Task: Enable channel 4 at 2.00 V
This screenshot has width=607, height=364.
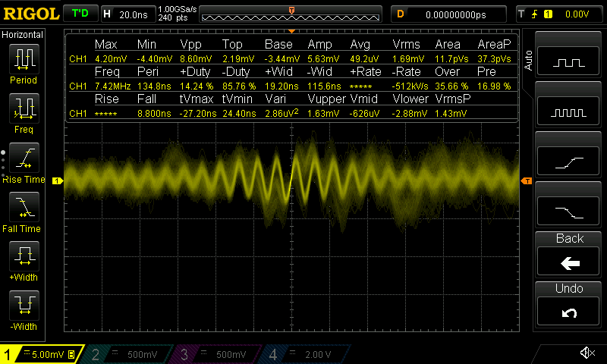Action: 307,354
